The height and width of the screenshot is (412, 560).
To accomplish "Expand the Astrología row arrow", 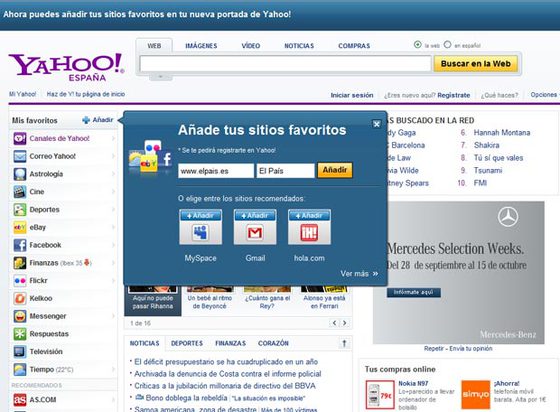I will coord(113,174).
